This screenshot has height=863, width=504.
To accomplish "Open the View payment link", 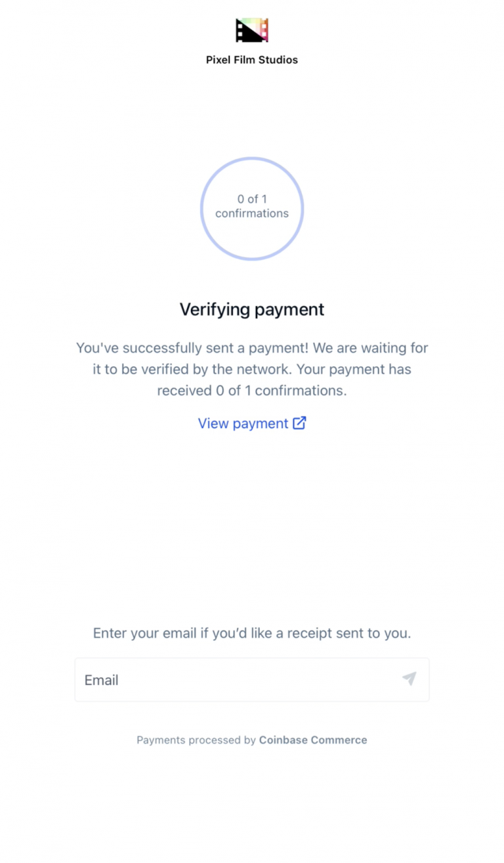I will coord(252,424).
